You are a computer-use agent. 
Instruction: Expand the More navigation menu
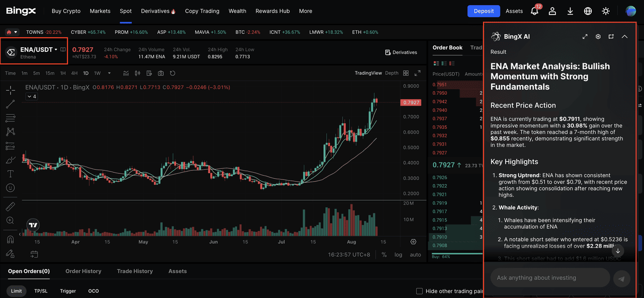point(305,11)
